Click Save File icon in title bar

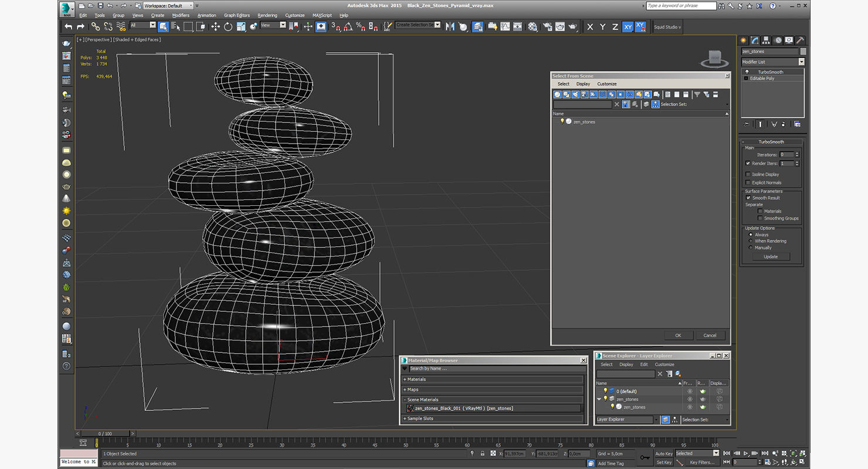coord(100,5)
